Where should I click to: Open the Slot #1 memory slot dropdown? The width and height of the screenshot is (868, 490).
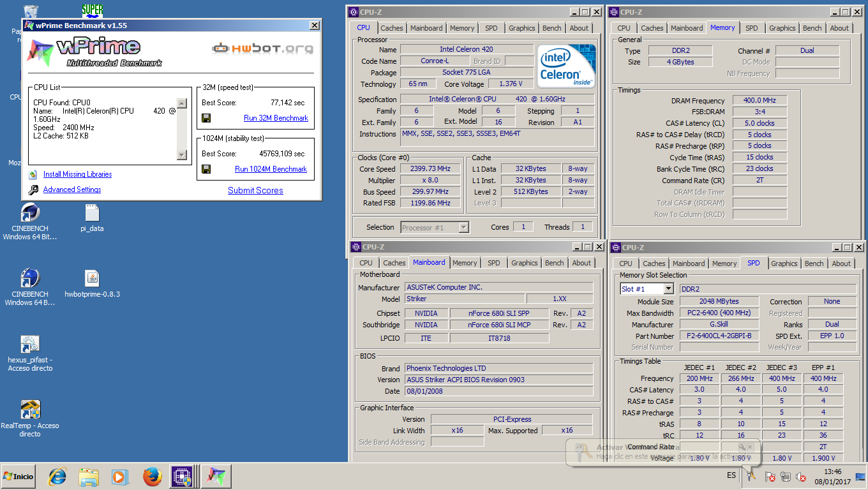point(668,289)
